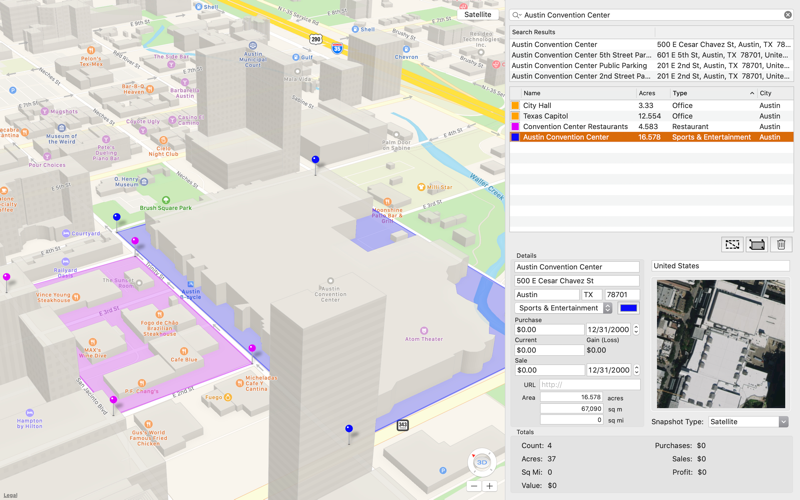The image size is (800, 500).
Task: Click Hampton by Hilton hotel icon
Action: pyautogui.click(x=30, y=413)
